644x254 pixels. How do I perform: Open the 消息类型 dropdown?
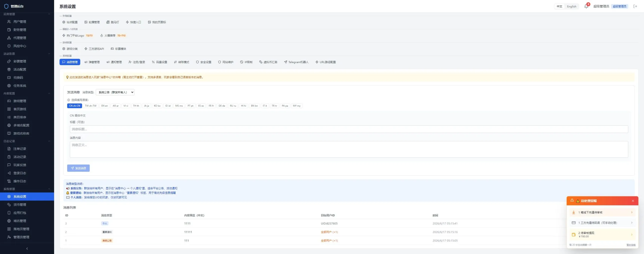coord(115,92)
